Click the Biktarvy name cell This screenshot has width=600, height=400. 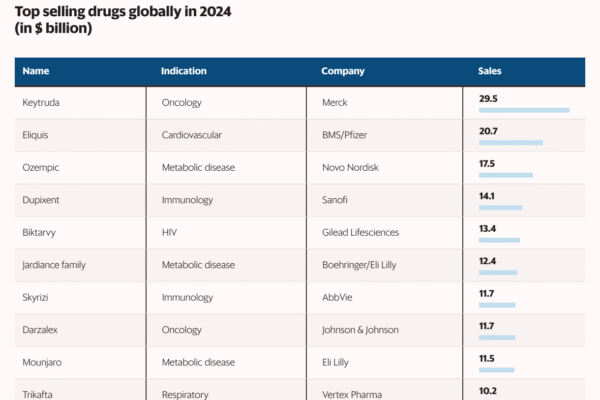click(x=42, y=232)
